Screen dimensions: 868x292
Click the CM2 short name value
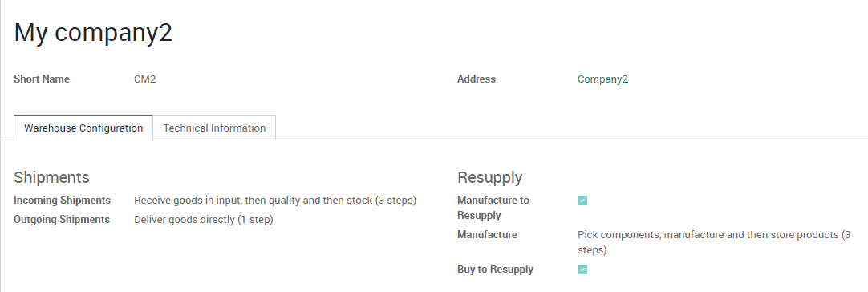click(x=145, y=79)
